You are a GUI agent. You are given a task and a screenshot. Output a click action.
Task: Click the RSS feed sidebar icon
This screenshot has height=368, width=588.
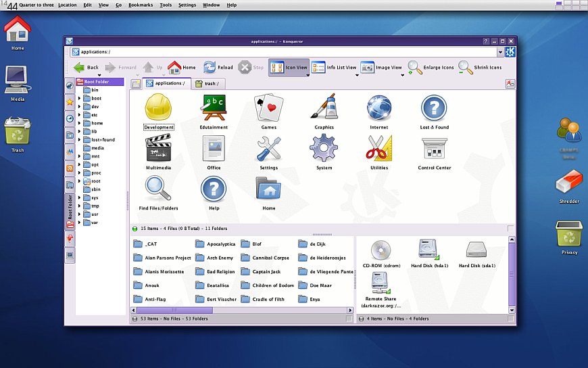tap(70, 168)
